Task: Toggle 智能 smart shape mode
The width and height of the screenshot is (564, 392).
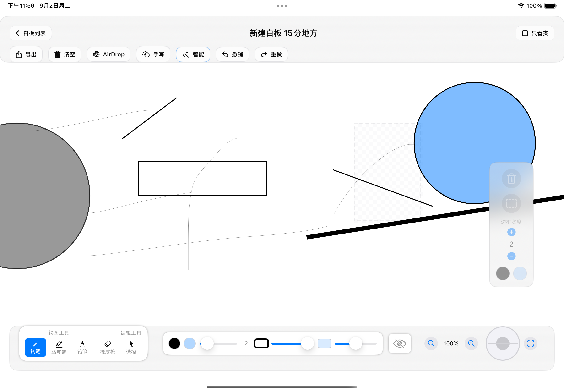Action: pyautogui.click(x=193, y=54)
